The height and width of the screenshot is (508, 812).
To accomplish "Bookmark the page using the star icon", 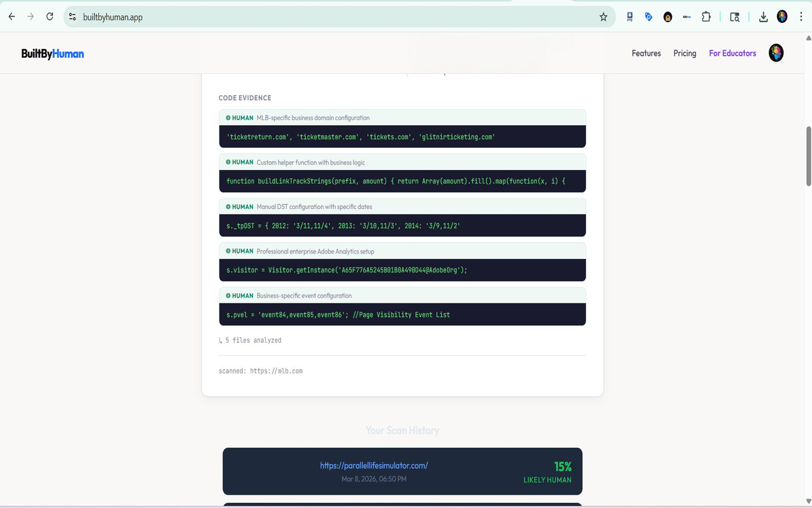I will [x=603, y=17].
